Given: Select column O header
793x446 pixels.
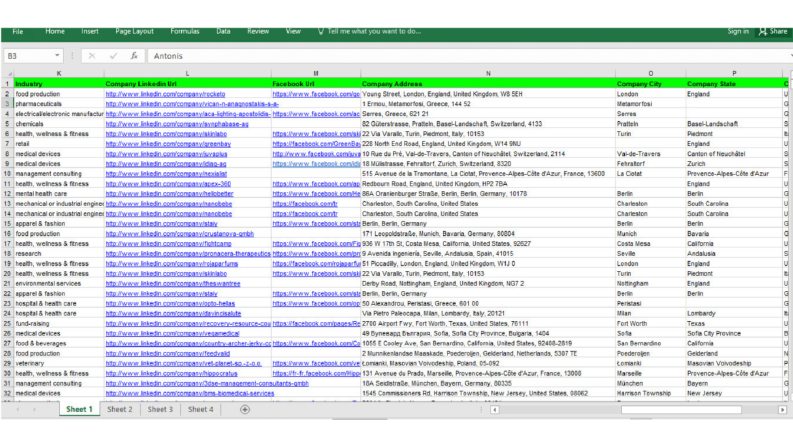Looking at the screenshot, I should point(651,74).
